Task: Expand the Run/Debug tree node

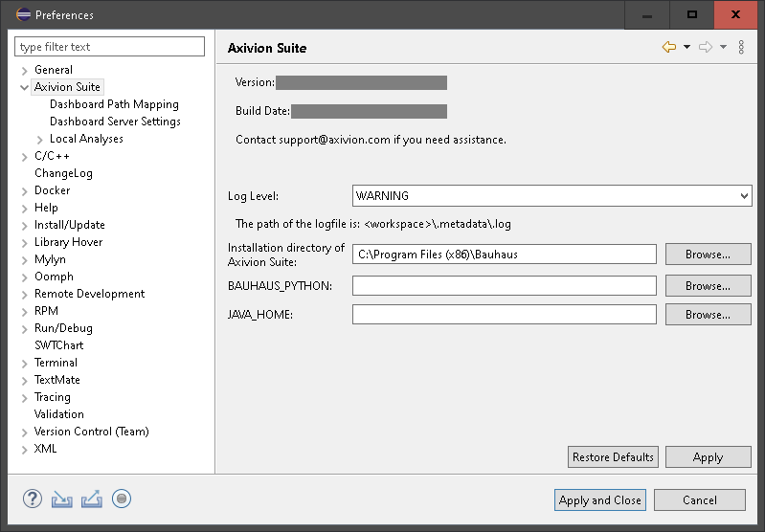Action: [x=24, y=329]
